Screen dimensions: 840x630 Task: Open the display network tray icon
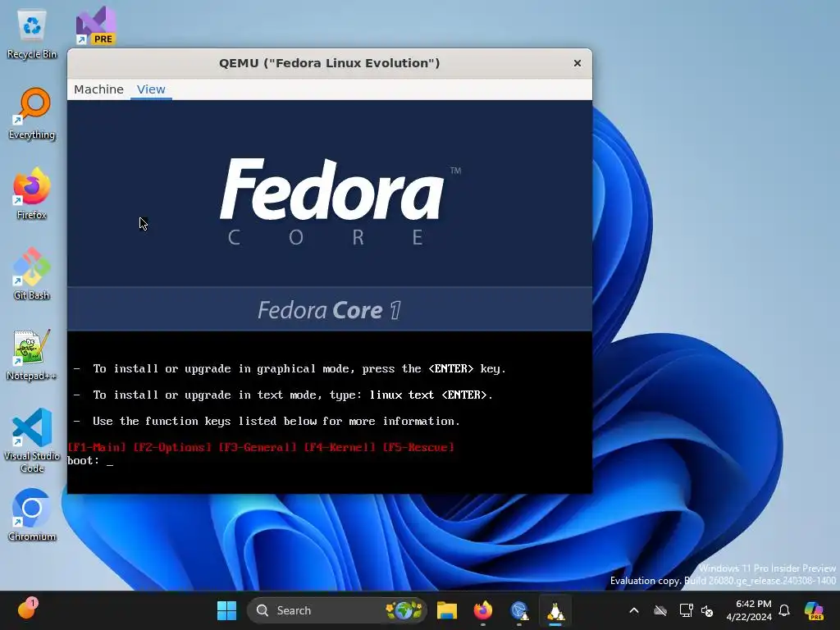(686, 610)
